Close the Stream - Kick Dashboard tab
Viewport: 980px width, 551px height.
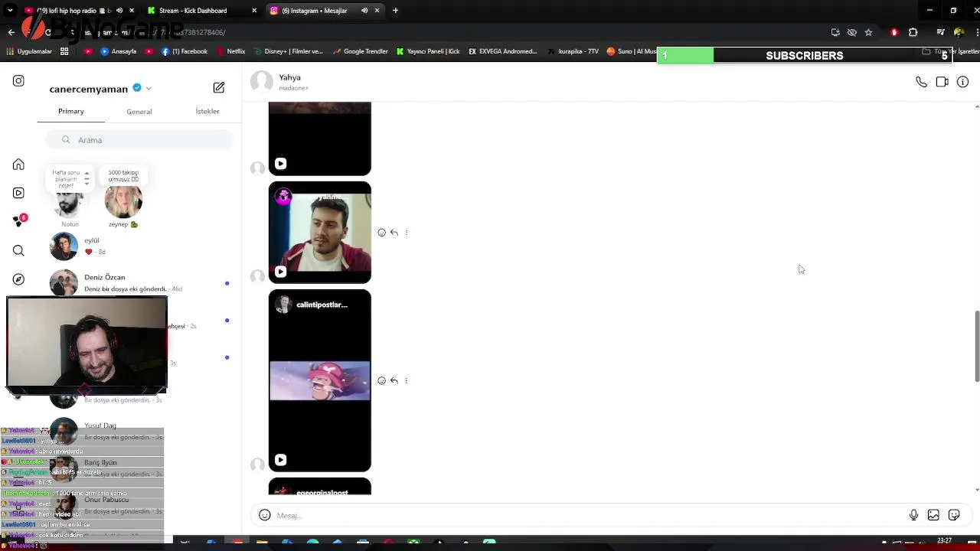[255, 11]
